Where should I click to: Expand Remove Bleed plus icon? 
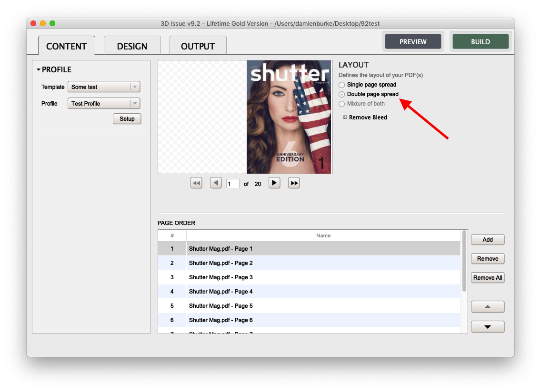[345, 118]
